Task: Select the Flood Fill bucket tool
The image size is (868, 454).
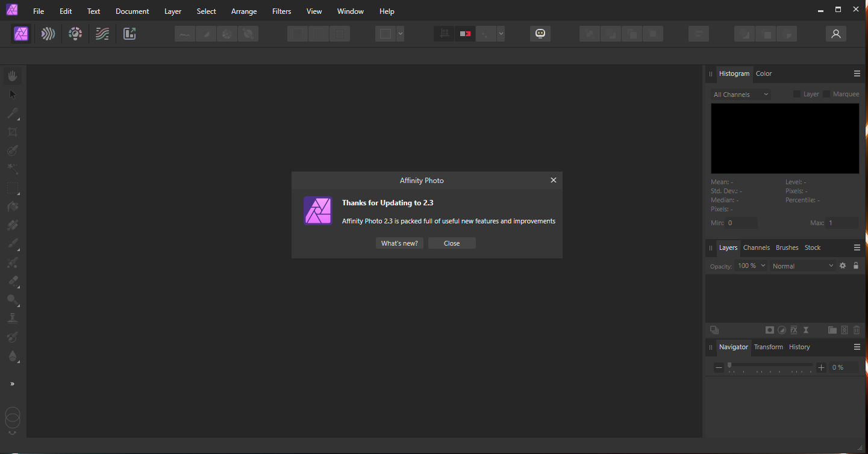Action: tap(13, 207)
